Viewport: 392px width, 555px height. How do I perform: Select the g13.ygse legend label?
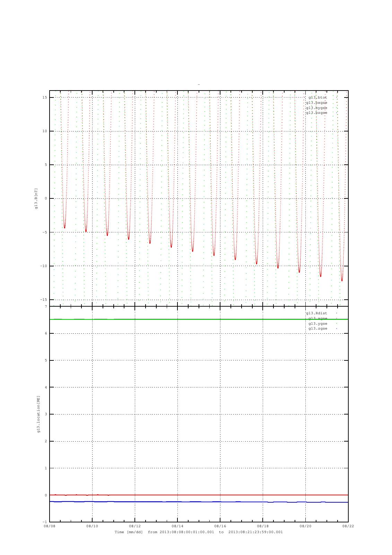[317, 323]
